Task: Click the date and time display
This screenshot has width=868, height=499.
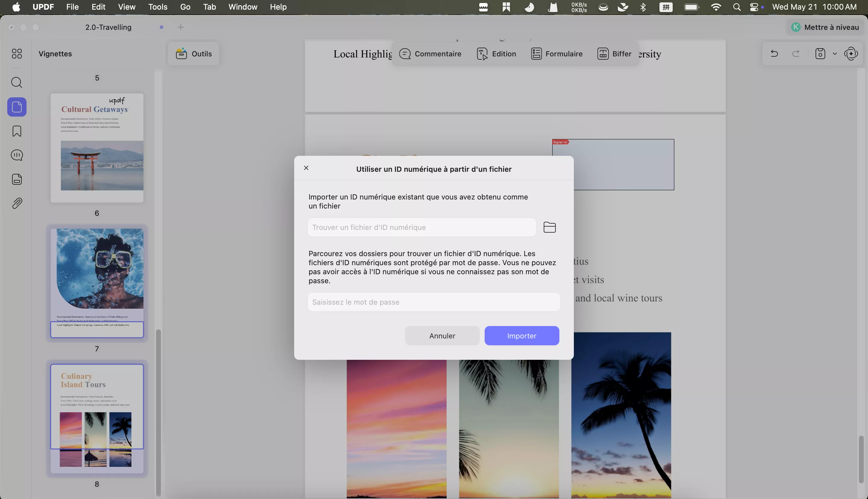Action: click(x=814, y=7)
